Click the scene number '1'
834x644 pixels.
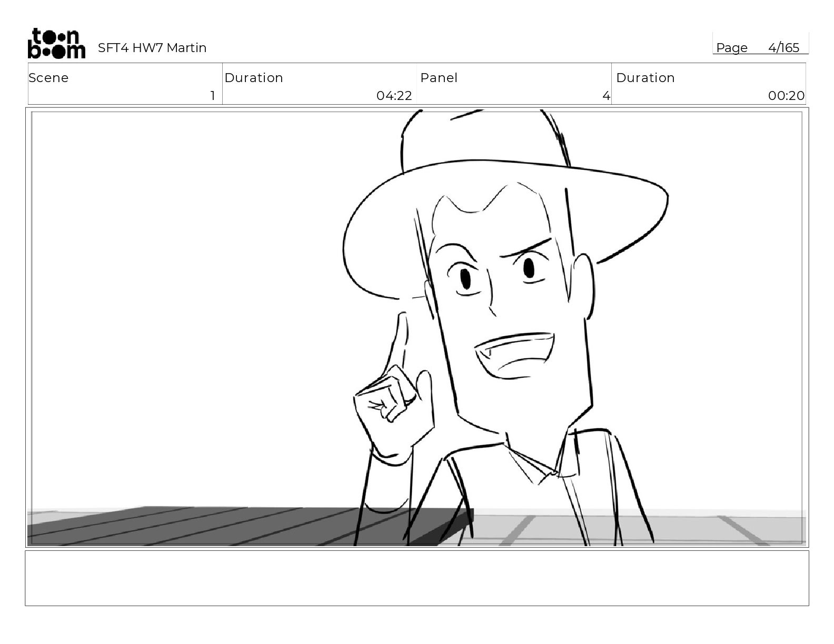[213, 96]
